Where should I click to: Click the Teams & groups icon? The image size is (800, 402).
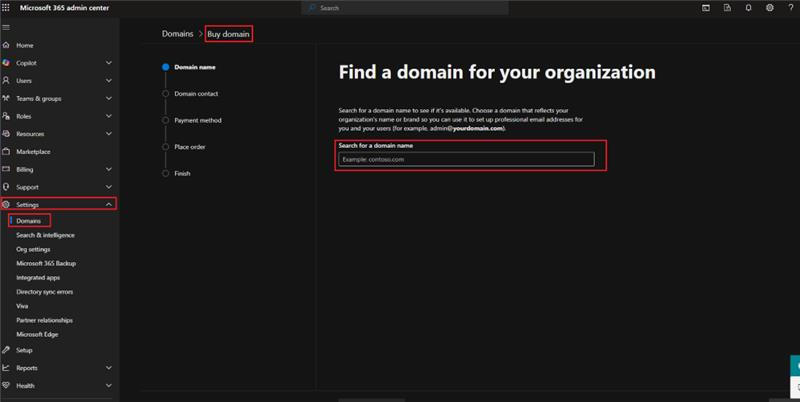coord(6,98)
